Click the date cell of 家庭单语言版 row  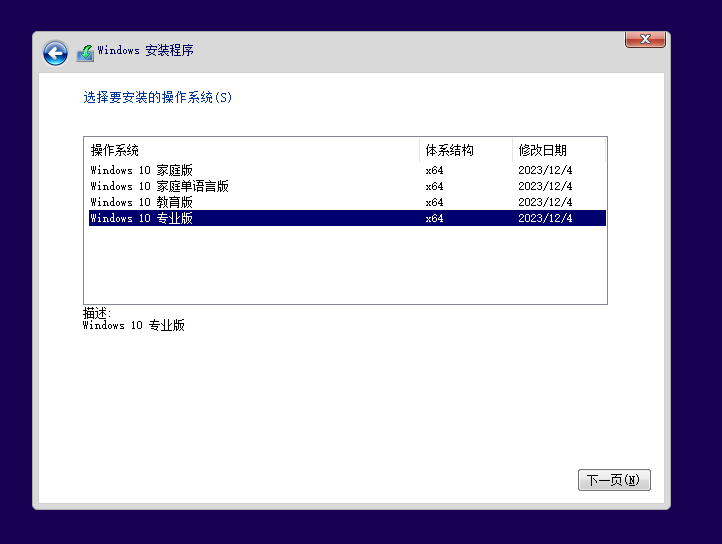(545, 186)
